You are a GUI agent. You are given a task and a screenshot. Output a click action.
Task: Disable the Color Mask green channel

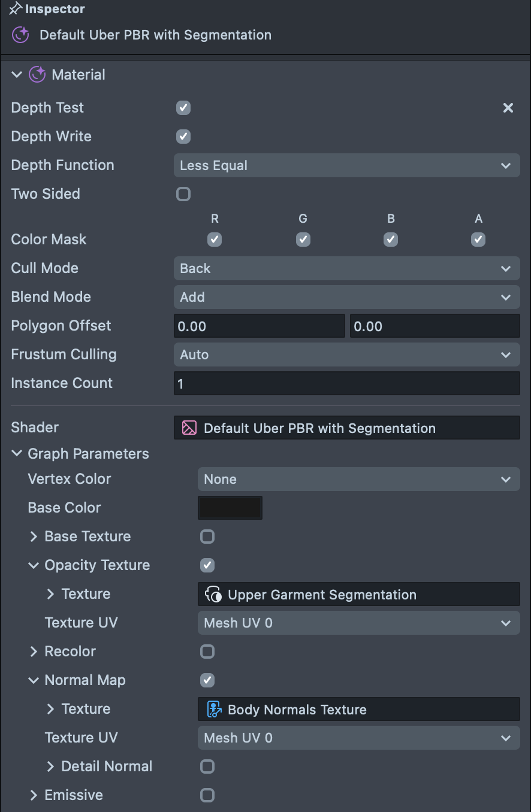point(303,240)
